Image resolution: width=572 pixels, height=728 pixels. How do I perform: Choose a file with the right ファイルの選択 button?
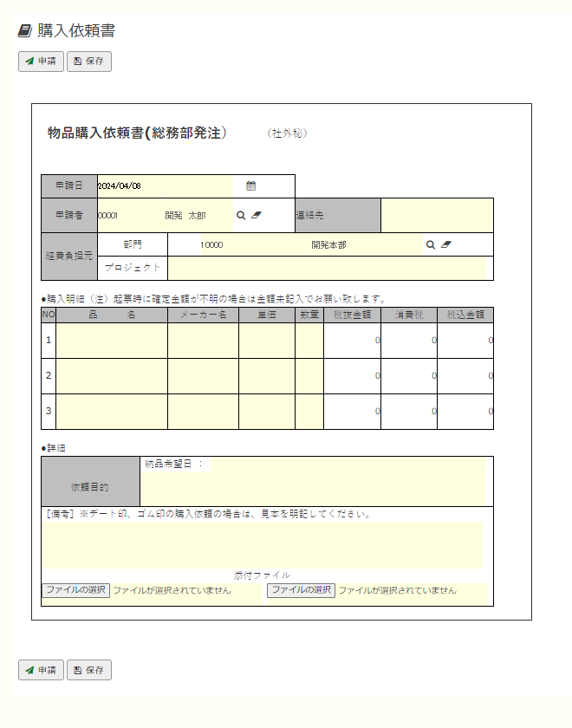[x=301, y=590]
